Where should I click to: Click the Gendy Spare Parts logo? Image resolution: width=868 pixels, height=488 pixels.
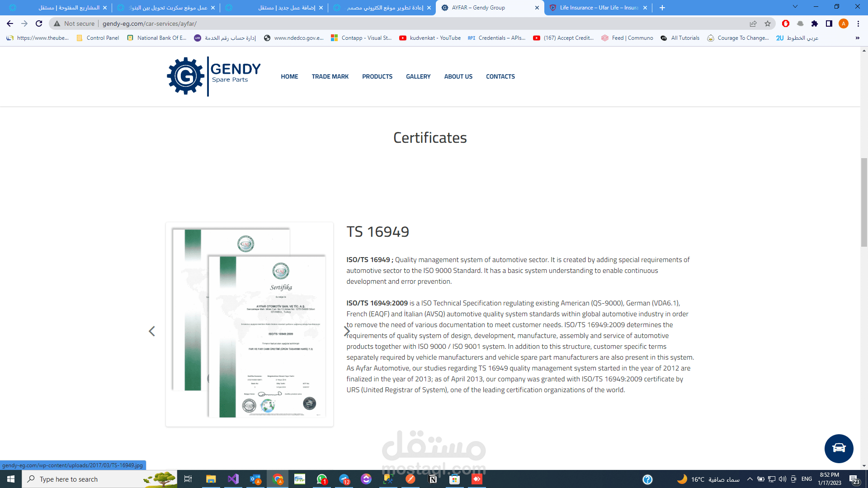point(214,76)
